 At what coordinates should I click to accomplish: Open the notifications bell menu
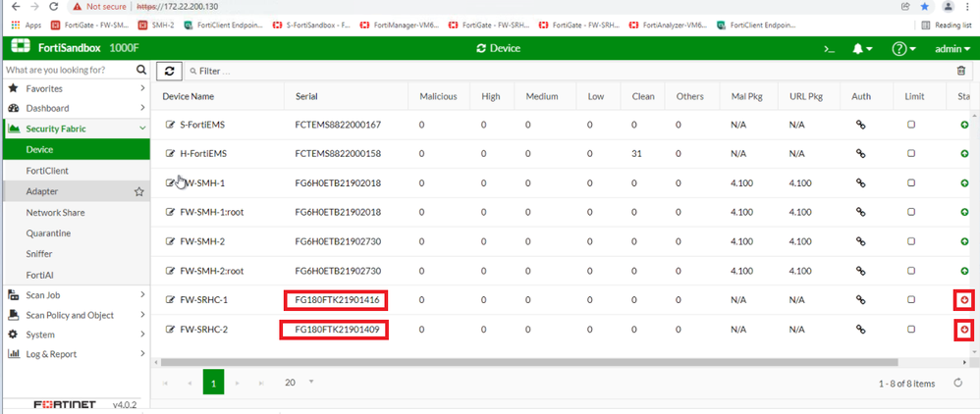[x=862, y=49]
